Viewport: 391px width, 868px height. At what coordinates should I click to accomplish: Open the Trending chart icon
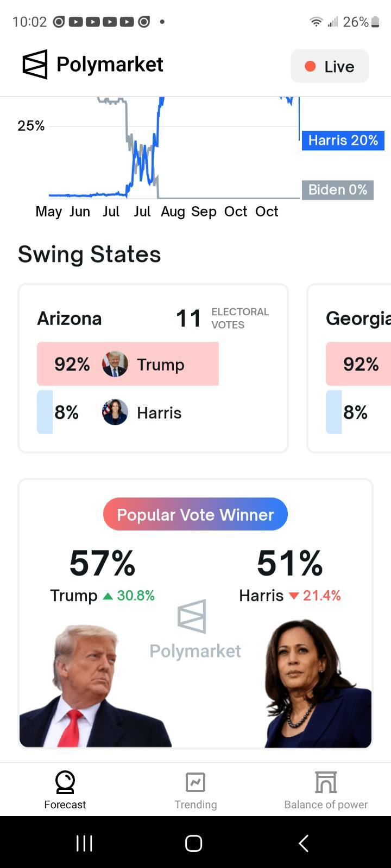click(x=195, y=782)
